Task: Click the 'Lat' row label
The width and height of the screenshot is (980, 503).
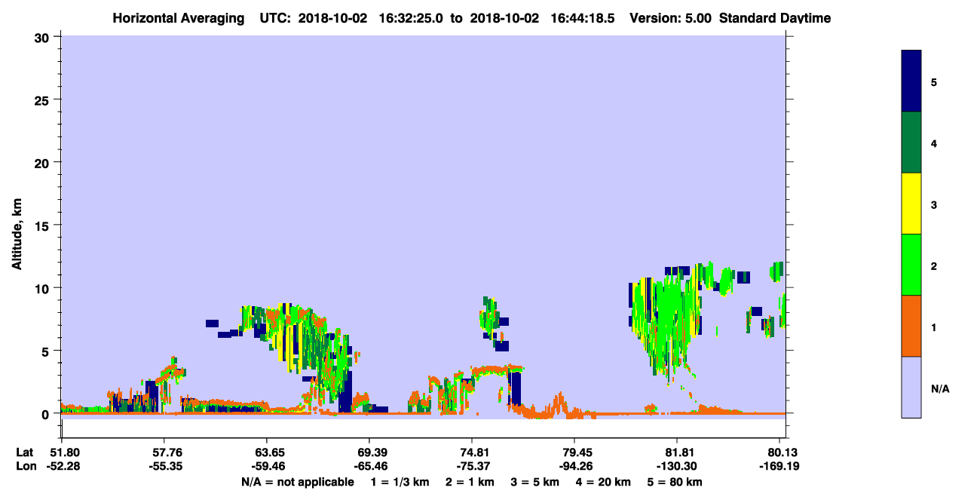Action: pyautogui.click(x=23, y=452)
